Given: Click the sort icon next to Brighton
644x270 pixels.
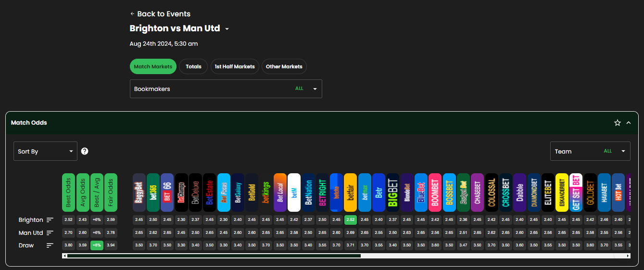Looking at the screenshot, I should 50,220.
